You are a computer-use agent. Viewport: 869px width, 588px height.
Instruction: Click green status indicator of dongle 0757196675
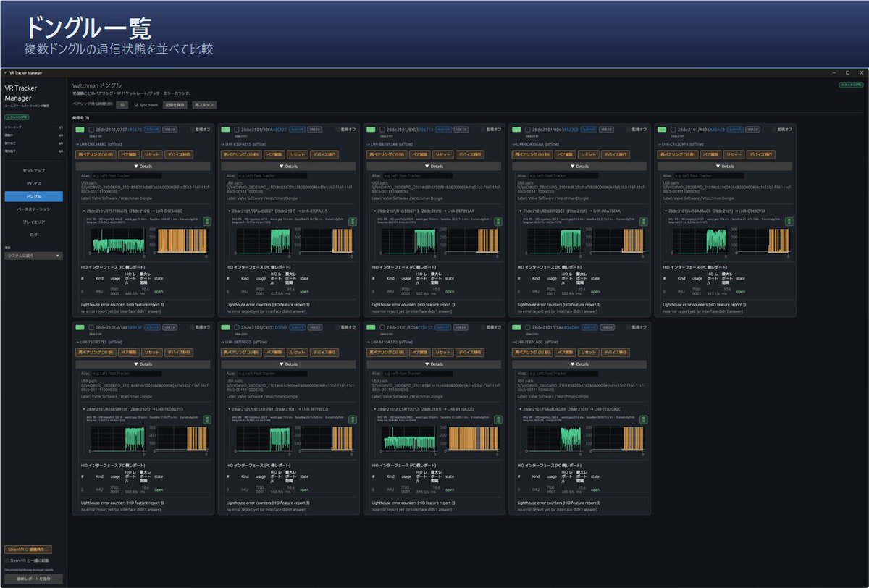pyautogui.click(x=80, y=130)
